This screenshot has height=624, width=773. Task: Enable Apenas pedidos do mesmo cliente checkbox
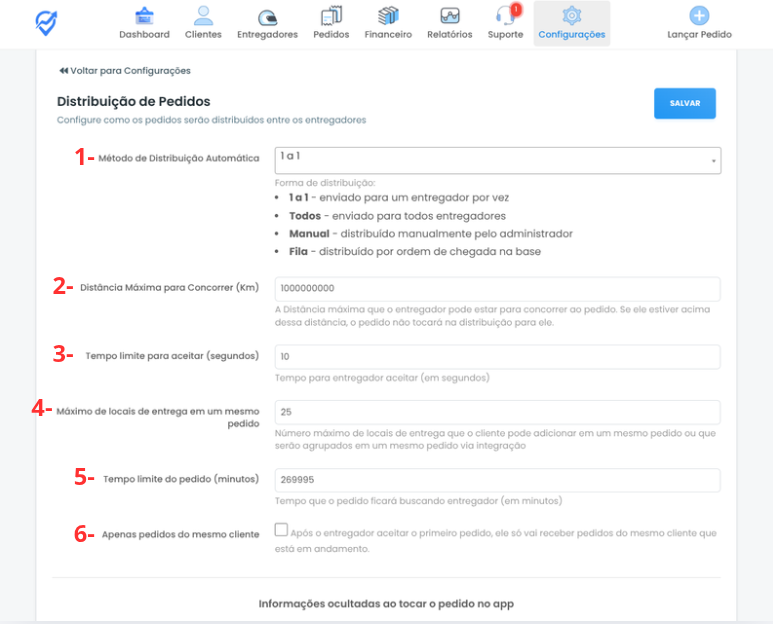coord(281,530)
